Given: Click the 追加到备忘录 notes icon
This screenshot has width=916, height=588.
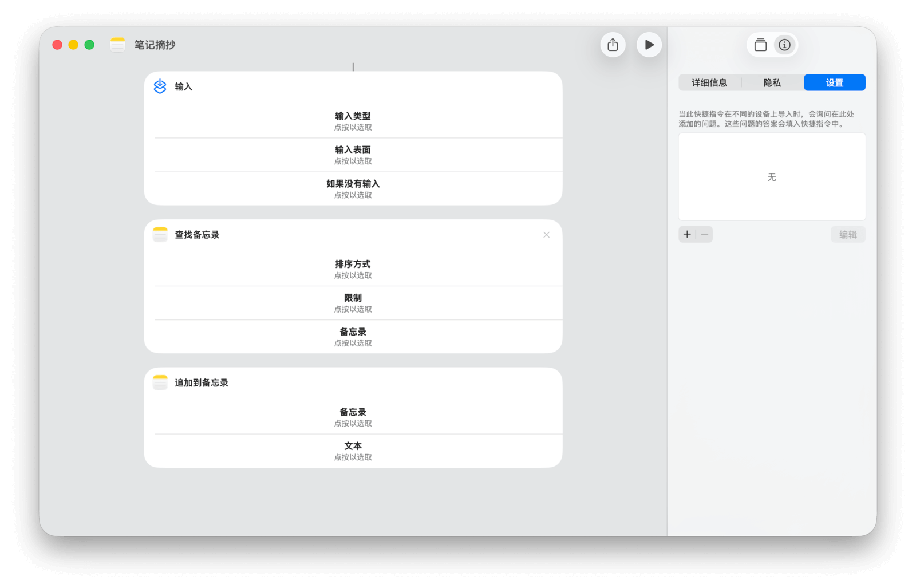Looking at the screenshot, I should pos(160,382).
